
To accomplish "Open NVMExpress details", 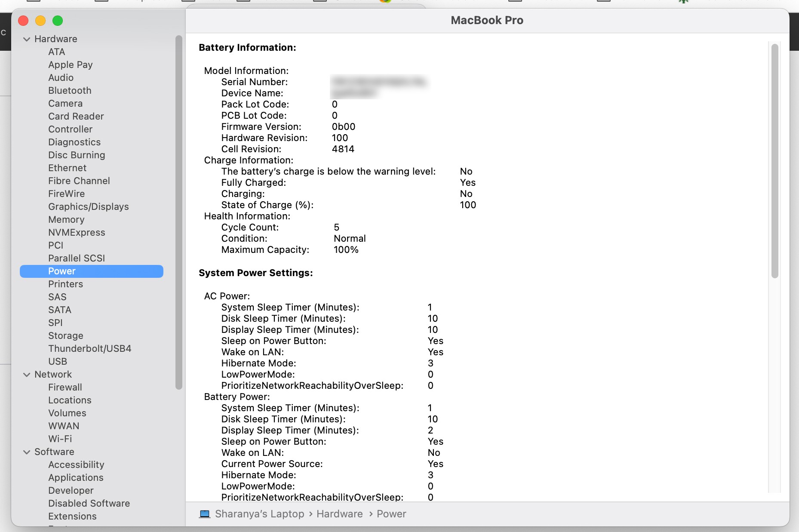I will click(x=77, y=233).
